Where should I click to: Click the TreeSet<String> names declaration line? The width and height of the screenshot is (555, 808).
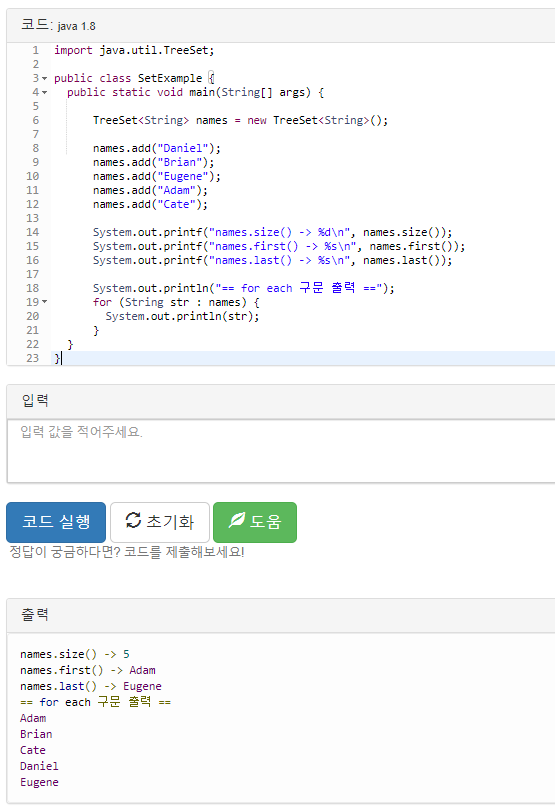click(x=240, y=120)
